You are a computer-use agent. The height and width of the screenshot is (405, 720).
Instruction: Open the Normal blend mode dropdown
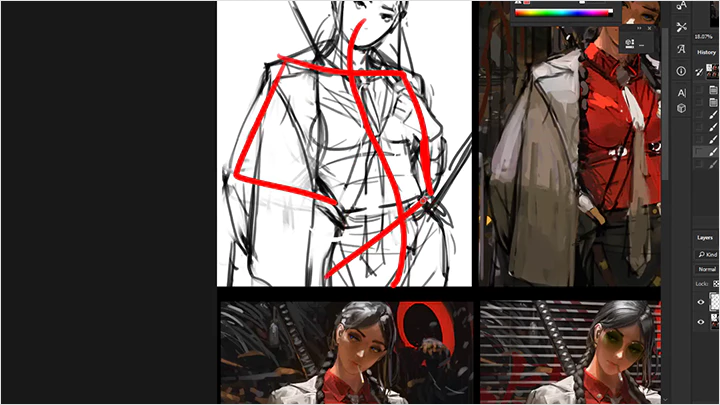tap(707, 269)
